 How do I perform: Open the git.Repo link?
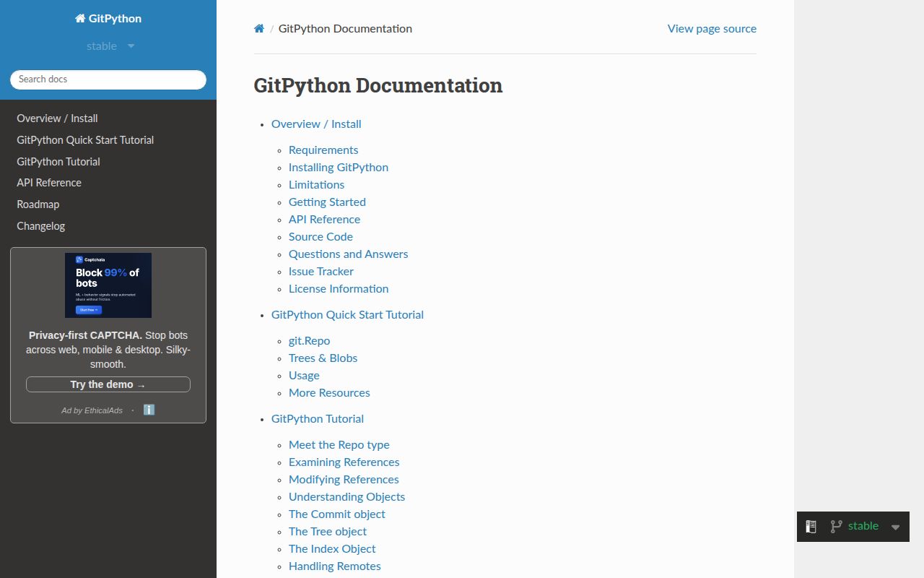(309, 341)
